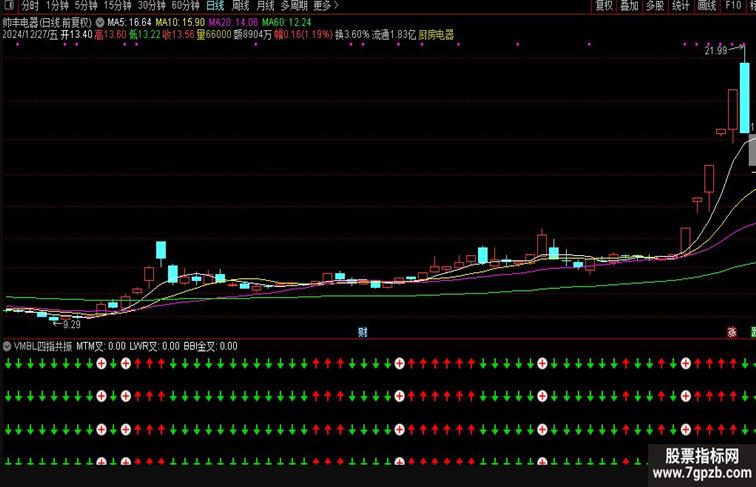Click the BBI金叉: 0.00 value
This screenshot has height=487, width=756.
(210, 346)
